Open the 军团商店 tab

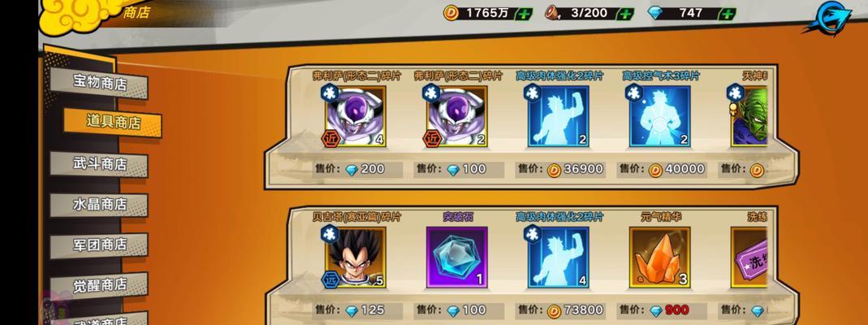point(100,245)
